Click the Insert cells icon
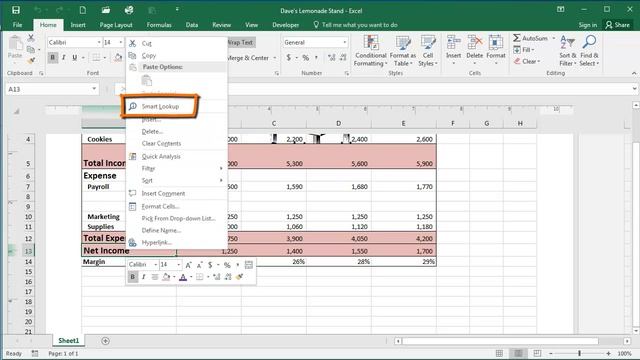 click(453, 42)
